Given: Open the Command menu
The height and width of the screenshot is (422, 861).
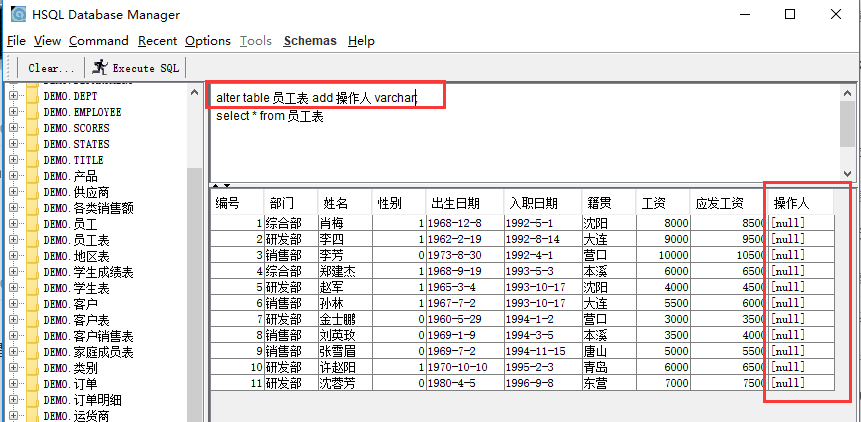Looking at the screenshot, I should 99,41.
